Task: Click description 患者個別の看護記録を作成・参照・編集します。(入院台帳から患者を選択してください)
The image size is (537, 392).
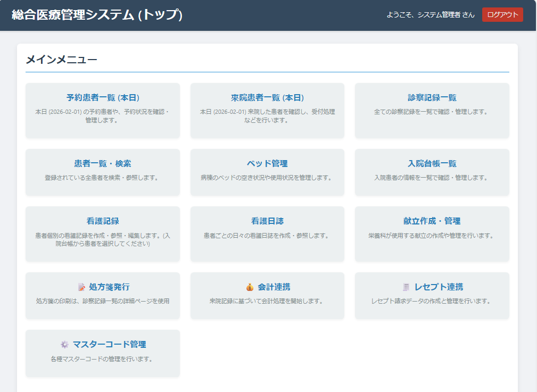Action: (103, 240)
